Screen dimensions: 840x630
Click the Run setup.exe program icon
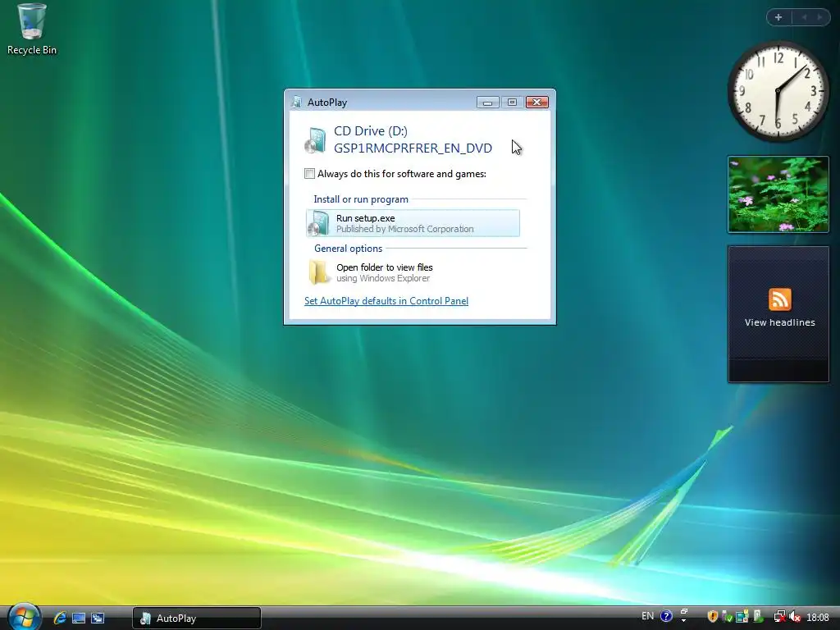(x=319, y=223)
